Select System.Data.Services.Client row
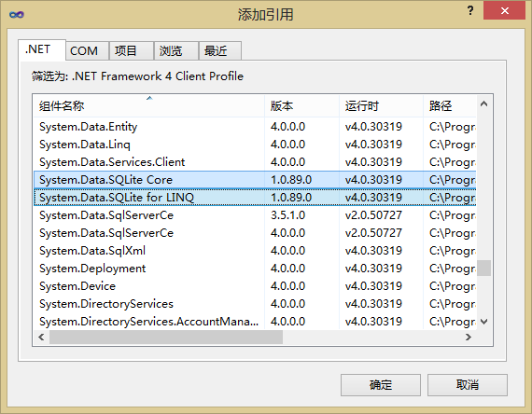The image size is (532, 414). [x=255, y=162]
